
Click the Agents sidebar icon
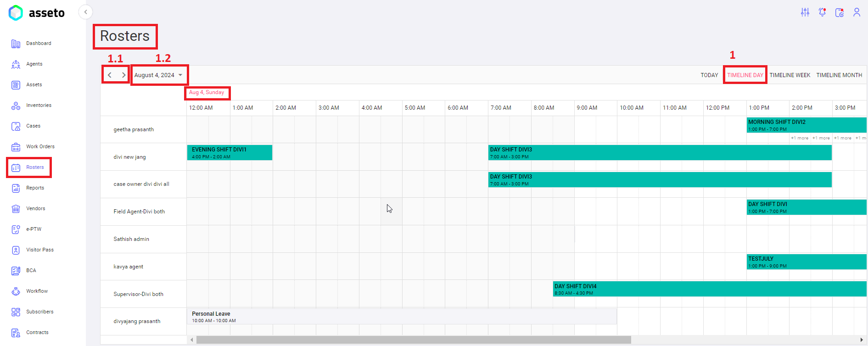pos(16,64)
